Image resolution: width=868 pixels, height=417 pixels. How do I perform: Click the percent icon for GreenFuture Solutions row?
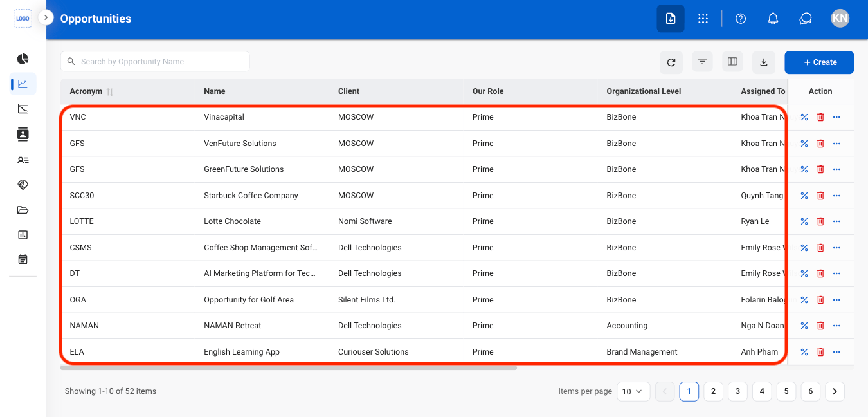[804, 169]
